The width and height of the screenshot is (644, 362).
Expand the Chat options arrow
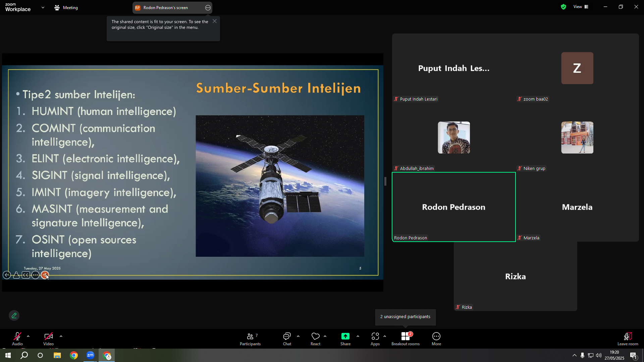click(298, 336)
